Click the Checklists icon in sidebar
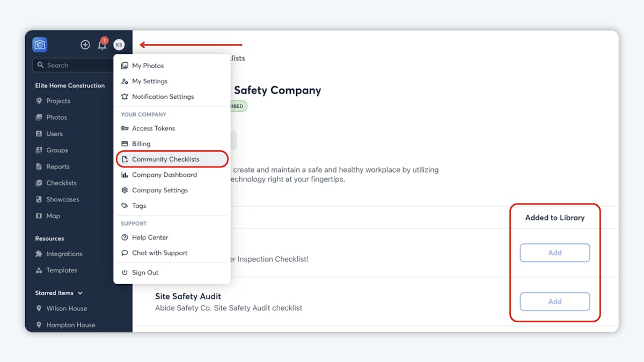Screen dimensions: 644x362 [39, 183]
